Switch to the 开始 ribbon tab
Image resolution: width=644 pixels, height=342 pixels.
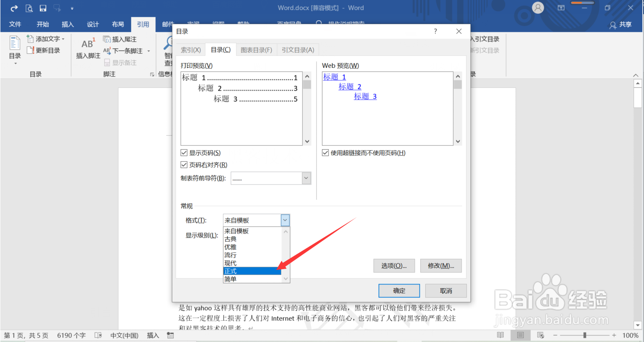tap(42, 24)
